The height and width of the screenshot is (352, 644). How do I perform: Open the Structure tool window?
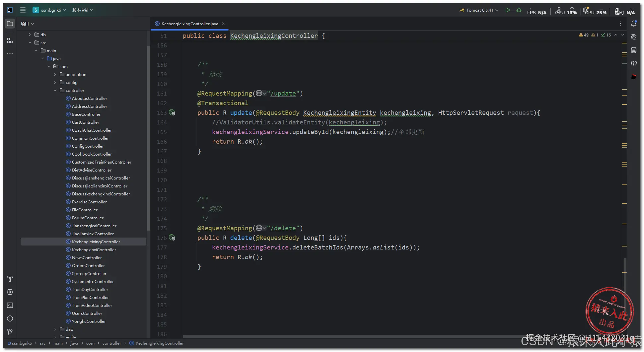tap(10, 40)
